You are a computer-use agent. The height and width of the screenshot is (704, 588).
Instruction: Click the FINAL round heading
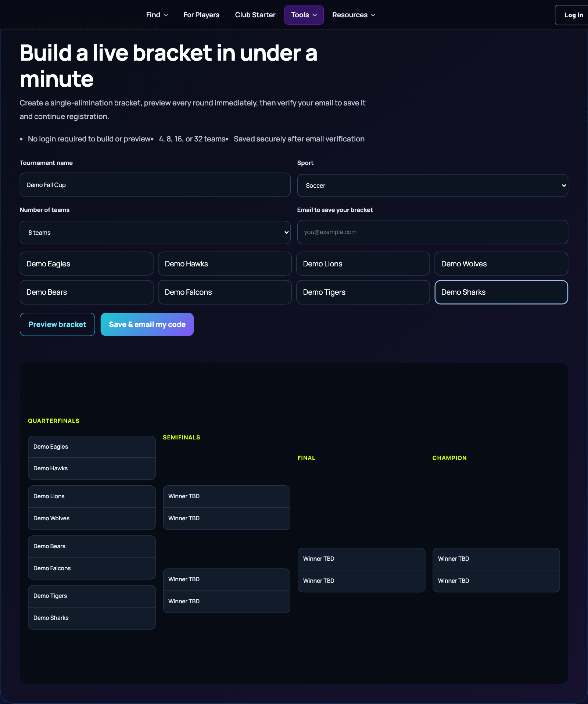306,458
